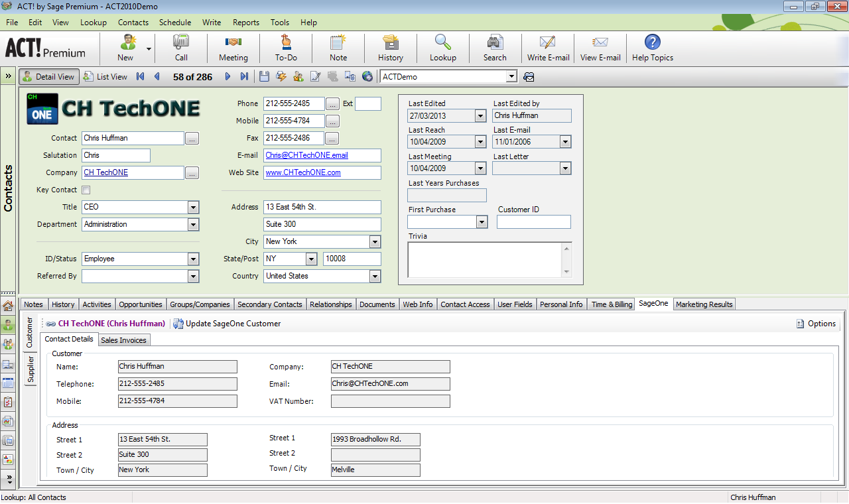
Task: Click the Salutation field containing Chris
Action: tap(116, 155)
